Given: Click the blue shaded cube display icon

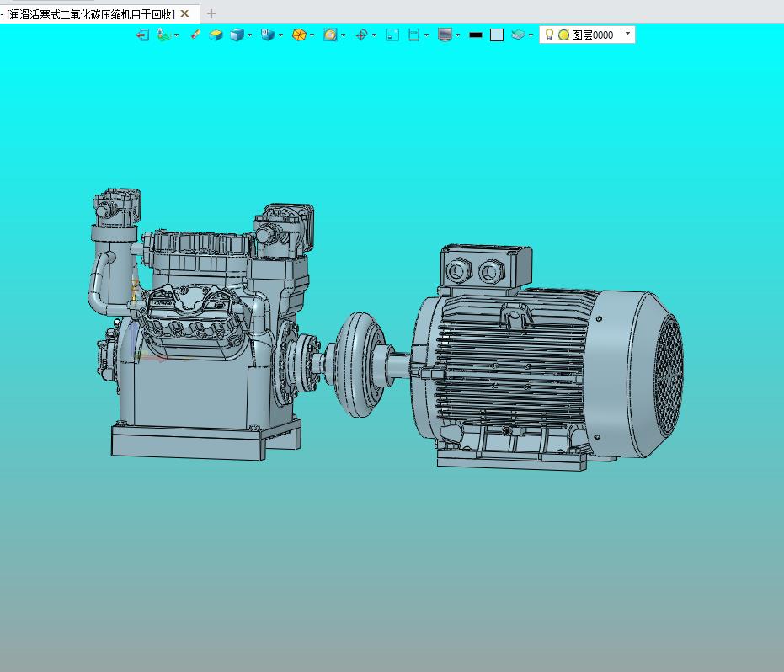Looking at the screenshot, I should [237, 35].
